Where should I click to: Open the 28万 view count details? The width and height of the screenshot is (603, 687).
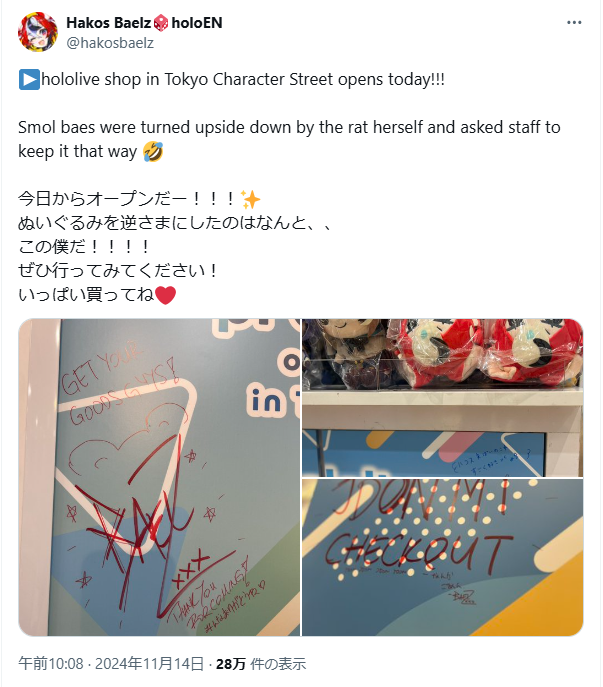261,664
